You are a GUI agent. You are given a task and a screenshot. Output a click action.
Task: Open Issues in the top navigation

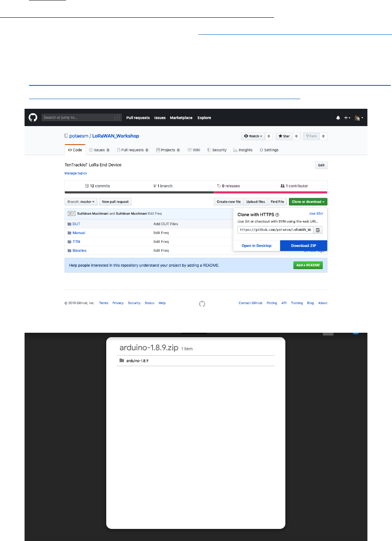coord(160,118)
